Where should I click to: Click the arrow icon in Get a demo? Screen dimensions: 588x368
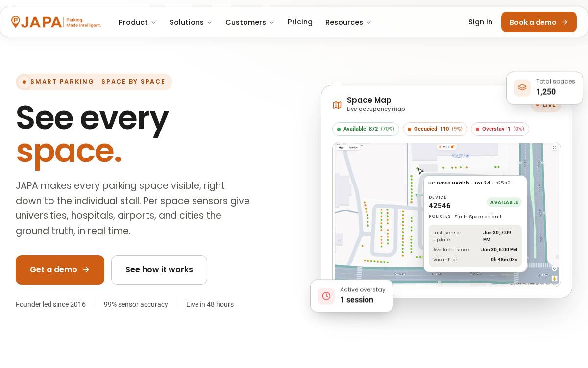pos(86,270)
